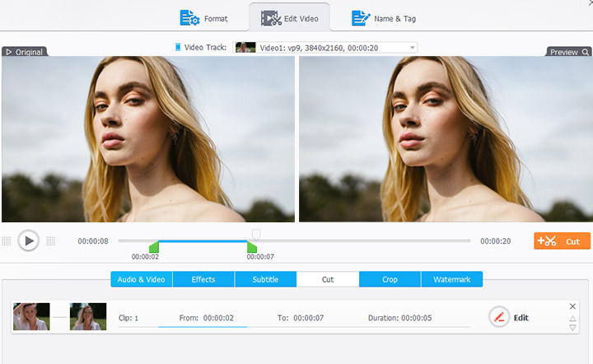This screenshot has width=593, height=364.
Task: Click the dotted grid icon right of play
Action: pyautogui.click(x=51, y=240)
